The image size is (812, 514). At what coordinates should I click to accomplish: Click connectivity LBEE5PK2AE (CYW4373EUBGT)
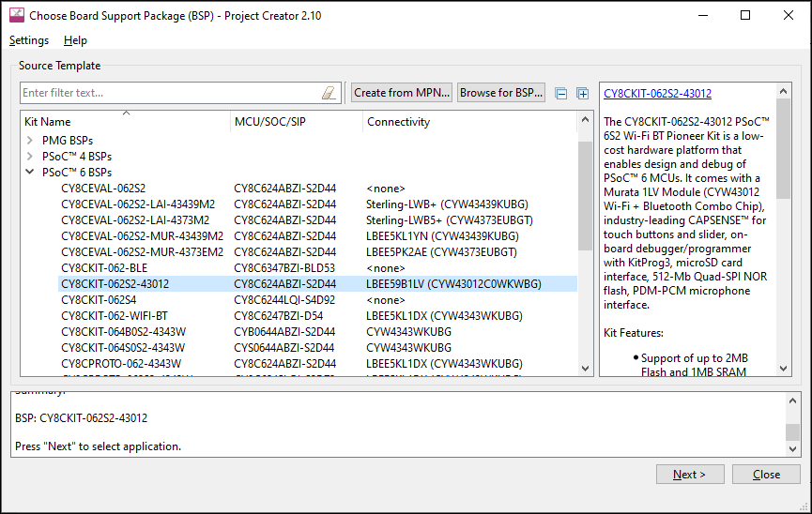[x=441, y=252]
